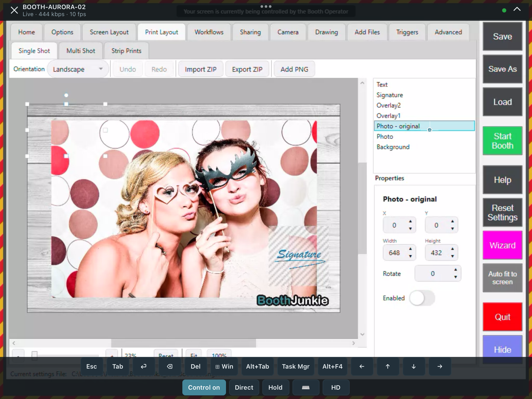
Task: Switch to the Options tab
Action: (62, 32)
